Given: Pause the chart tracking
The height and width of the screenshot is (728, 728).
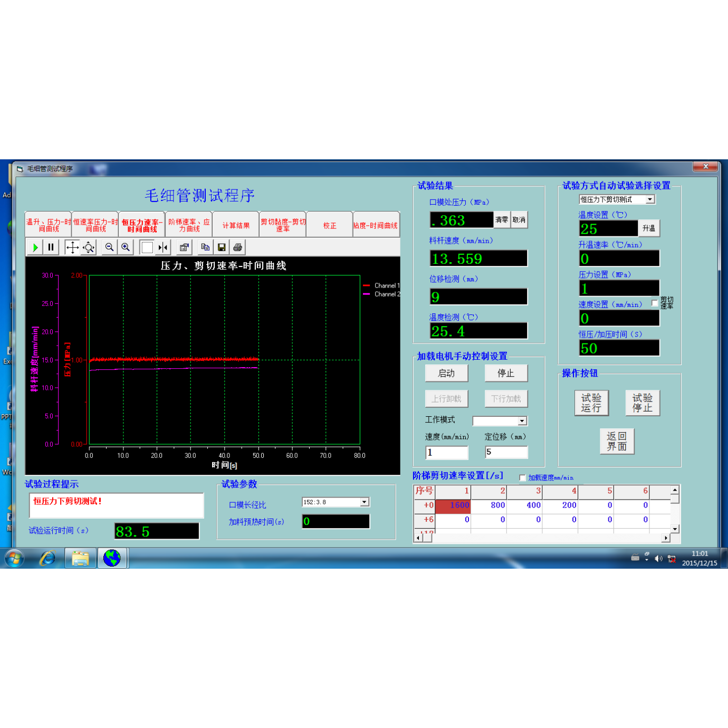Looking at the screenshot, I should (51, 247).
